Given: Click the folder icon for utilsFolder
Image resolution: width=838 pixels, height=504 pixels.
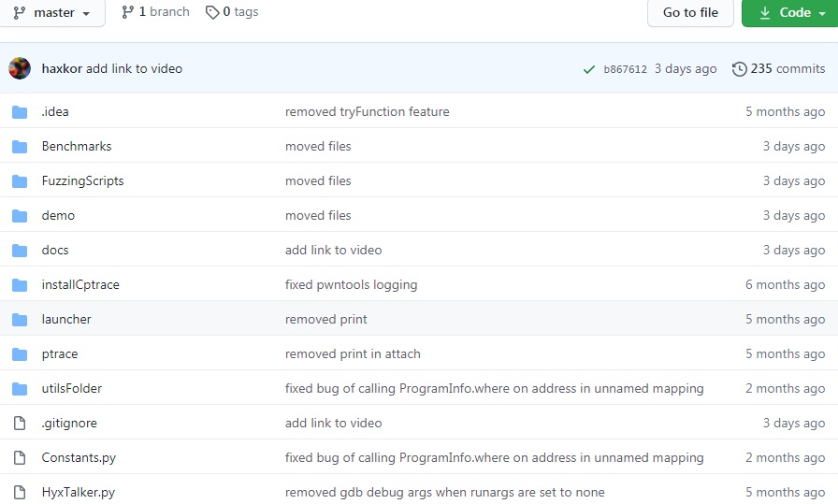Looking at the screenshot, I should click(20, 389).
